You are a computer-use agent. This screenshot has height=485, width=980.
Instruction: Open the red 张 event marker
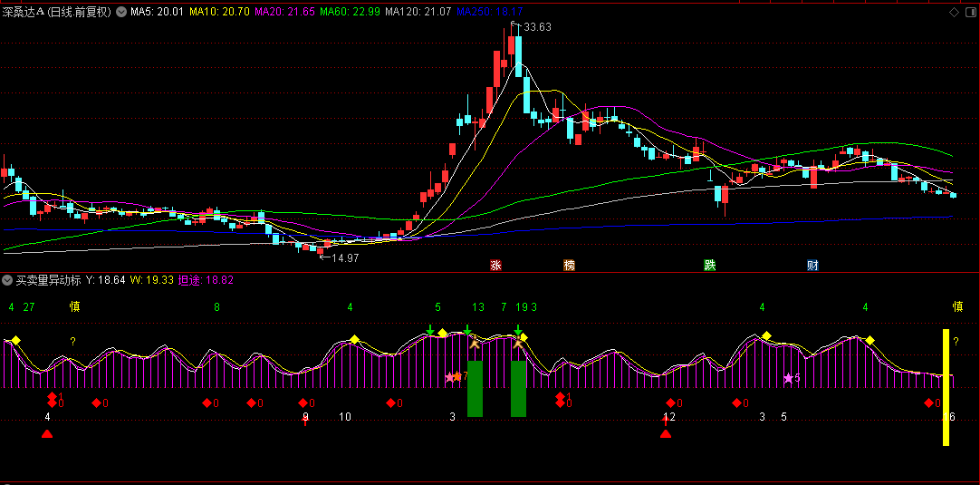tap(495, 266)
